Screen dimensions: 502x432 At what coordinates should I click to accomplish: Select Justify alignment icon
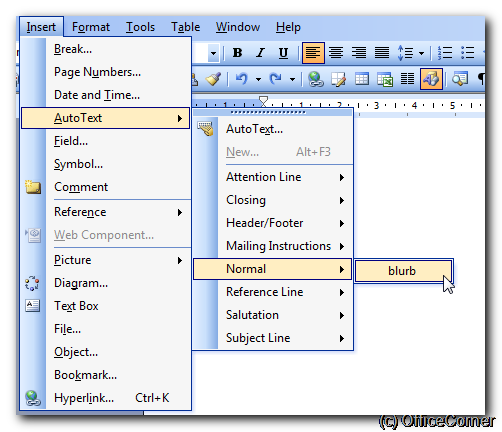pos(382,53)
